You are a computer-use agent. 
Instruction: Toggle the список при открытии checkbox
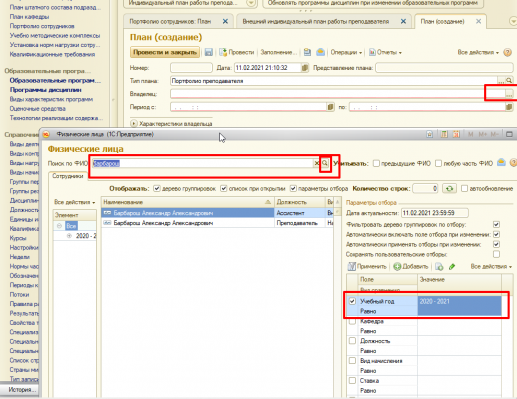pos(224,189)
